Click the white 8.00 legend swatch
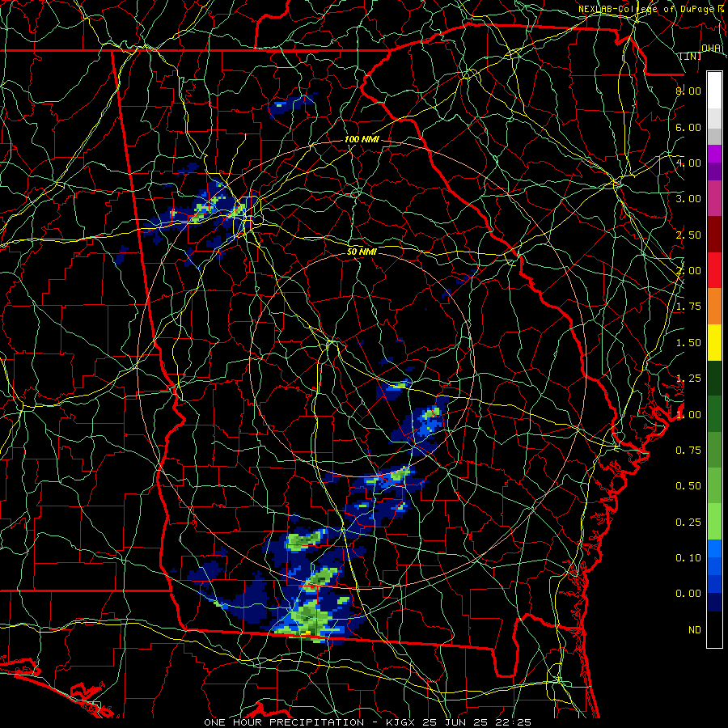This screenshot has width=728, height=728. pos(714,91)
